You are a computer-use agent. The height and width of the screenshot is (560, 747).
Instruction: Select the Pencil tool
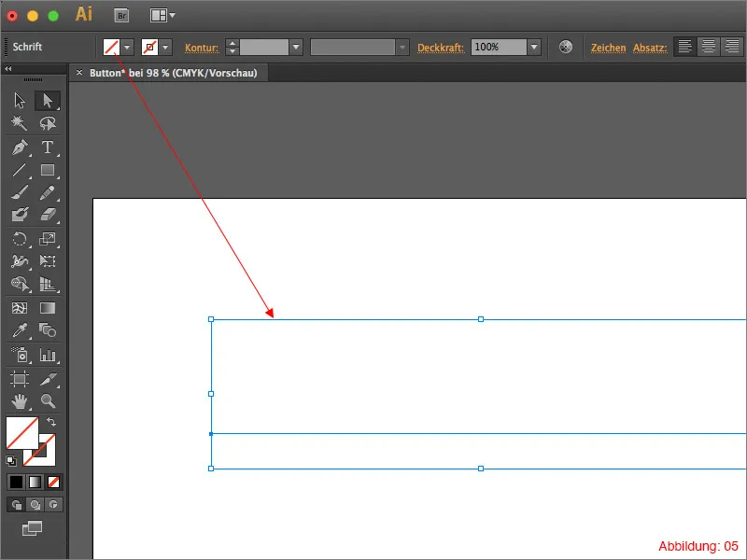point(48,192)
